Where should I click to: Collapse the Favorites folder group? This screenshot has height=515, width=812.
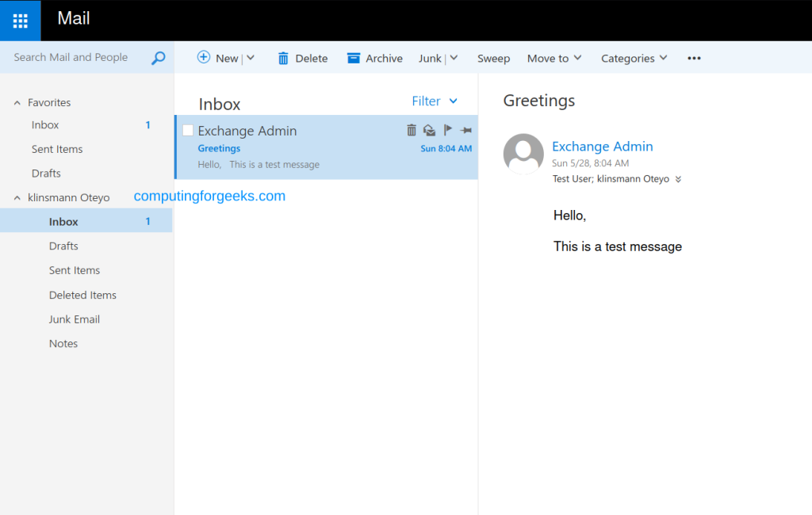pos(17,103)
